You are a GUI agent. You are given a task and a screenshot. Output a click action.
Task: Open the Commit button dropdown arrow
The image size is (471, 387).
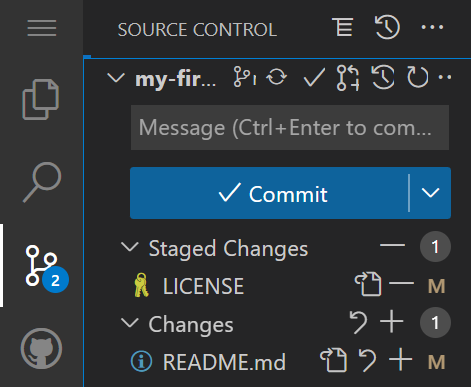click(430, 193)
